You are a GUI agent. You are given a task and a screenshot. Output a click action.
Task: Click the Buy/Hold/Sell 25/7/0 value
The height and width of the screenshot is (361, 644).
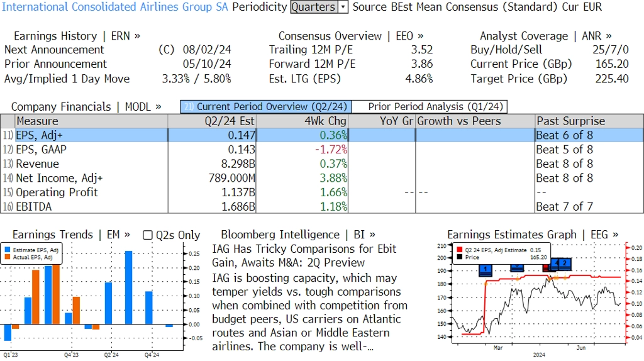click(x=610, y=50)
